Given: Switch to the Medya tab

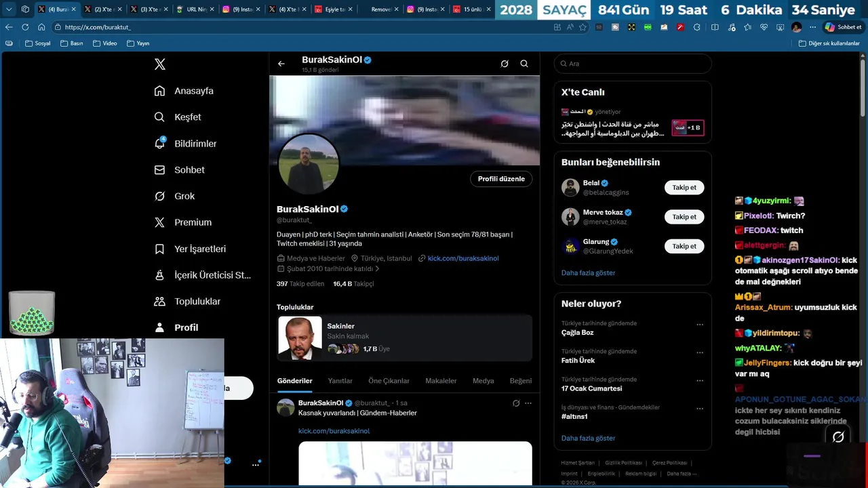Looking at the screenshot, I should (x=483, y=381).
